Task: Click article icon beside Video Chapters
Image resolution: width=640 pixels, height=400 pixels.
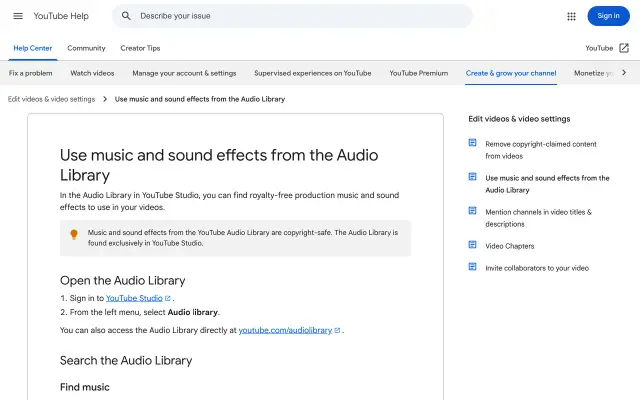Action: point(472,244)
